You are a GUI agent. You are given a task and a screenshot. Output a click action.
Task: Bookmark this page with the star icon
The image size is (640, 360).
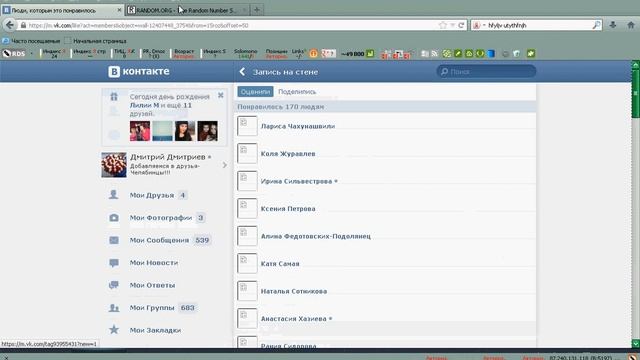[x=443, y=25]
